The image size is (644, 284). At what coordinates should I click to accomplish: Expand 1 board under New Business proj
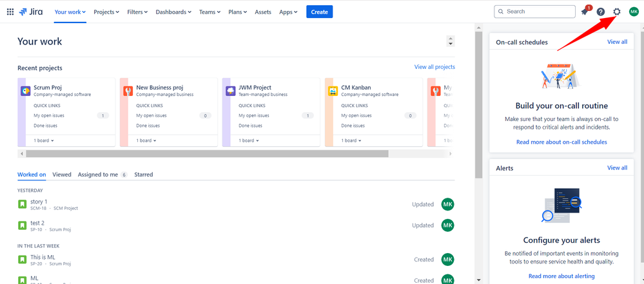click(x=146, y=140)
